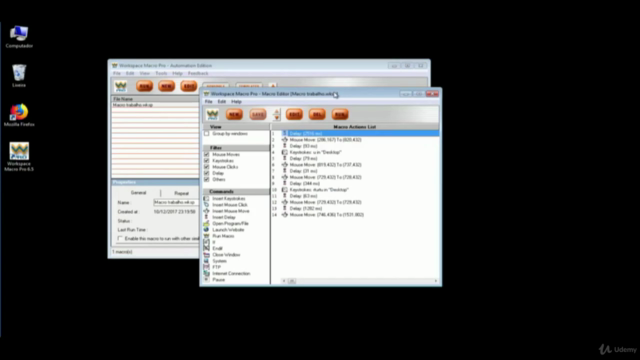
Task: Click the Name field in Properties
Action: pos(176,202)
